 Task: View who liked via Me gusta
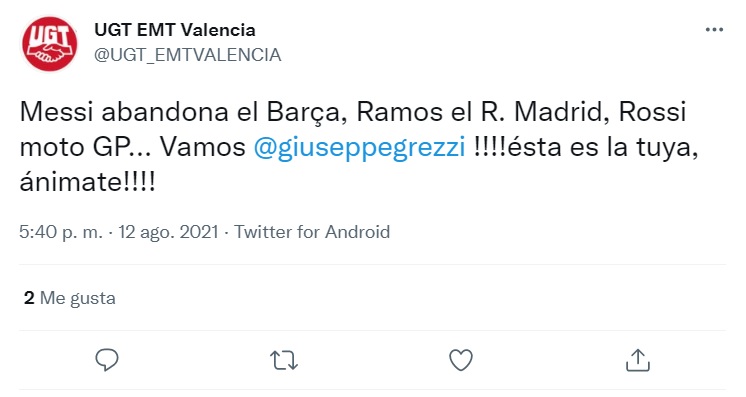[x=78, y=298]
